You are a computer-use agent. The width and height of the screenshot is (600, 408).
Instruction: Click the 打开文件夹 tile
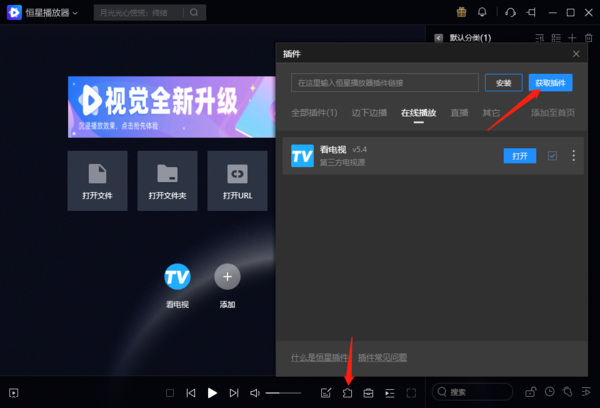(167, 181)
